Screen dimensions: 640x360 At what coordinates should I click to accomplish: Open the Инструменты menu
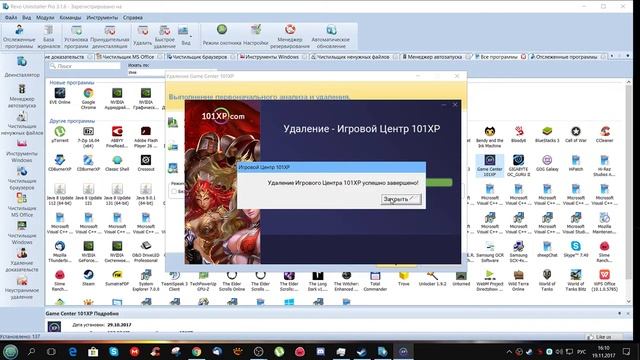102,18
